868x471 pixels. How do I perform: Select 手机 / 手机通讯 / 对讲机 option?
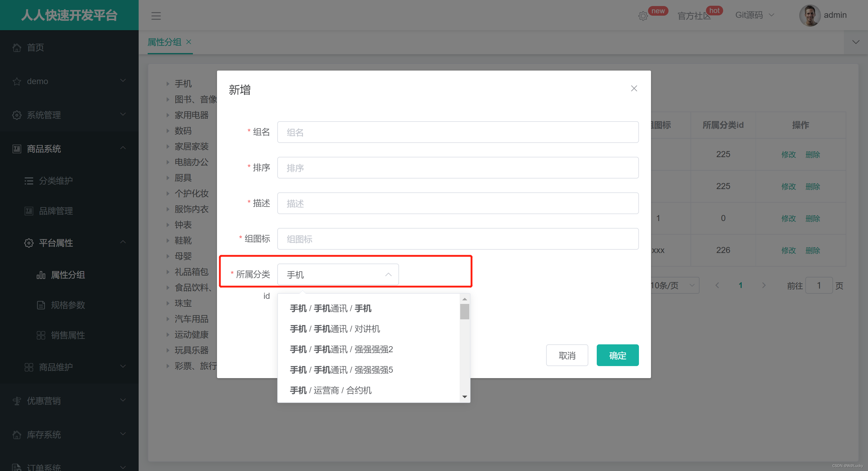tap(335, 329)
